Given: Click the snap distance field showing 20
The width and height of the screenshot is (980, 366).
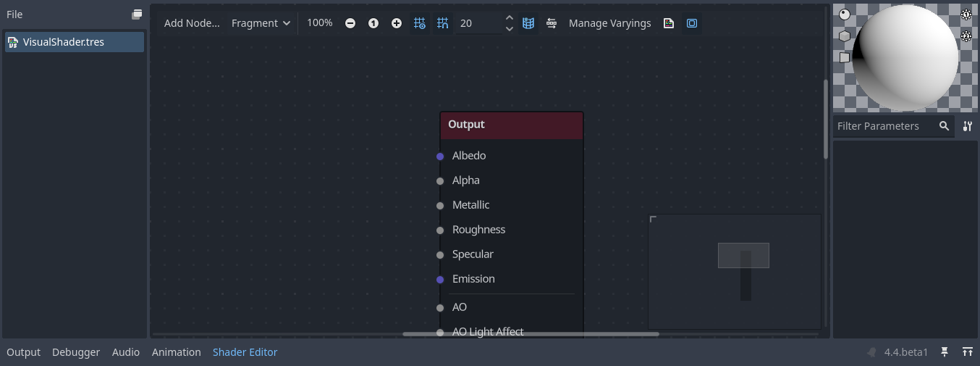Looking at the screenshot, I should coord(478,23).
